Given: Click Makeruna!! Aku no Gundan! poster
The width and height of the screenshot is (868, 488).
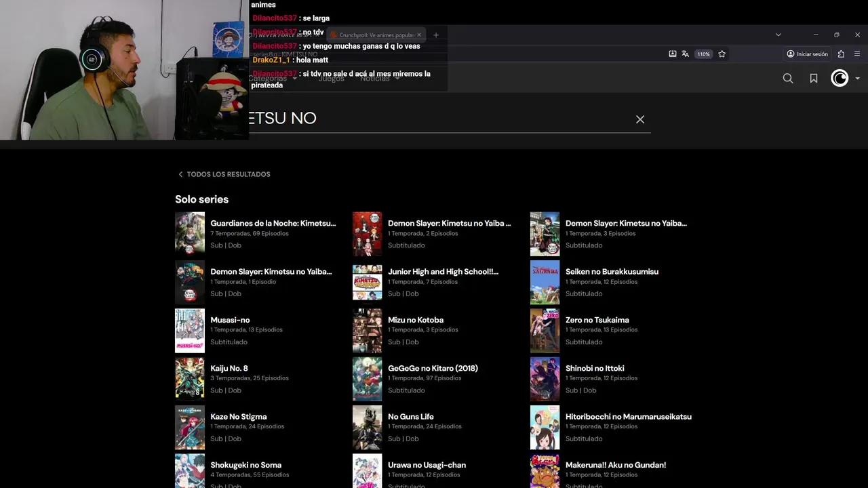Looking at the screenshot, I should [545, 471].
